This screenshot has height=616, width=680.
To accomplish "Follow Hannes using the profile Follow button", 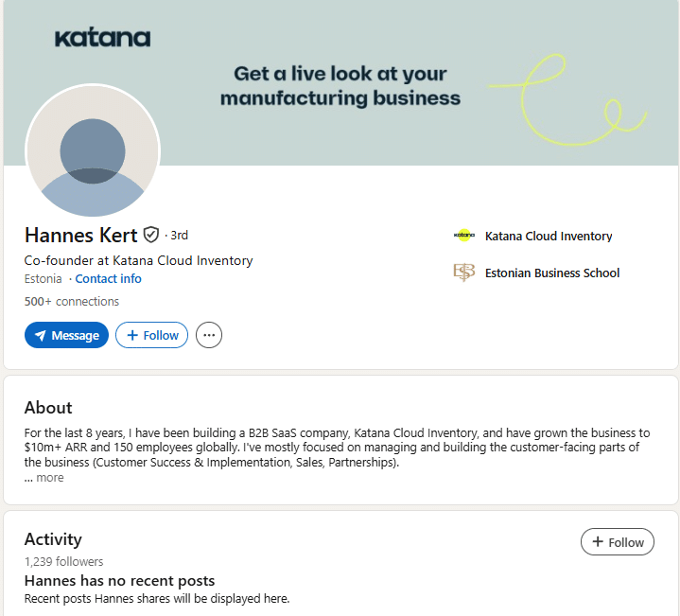I will tap(152, 336).
